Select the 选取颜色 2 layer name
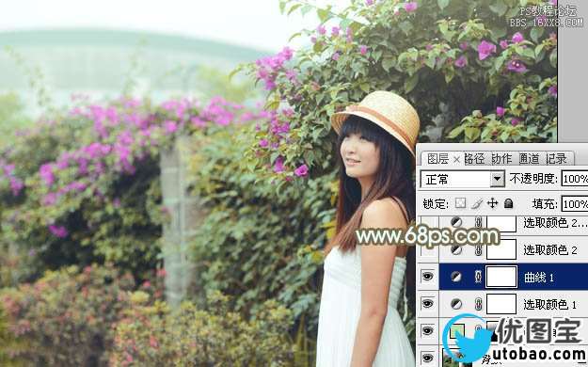This screenshot has width=588, height=367. click(x=550, y=250)
